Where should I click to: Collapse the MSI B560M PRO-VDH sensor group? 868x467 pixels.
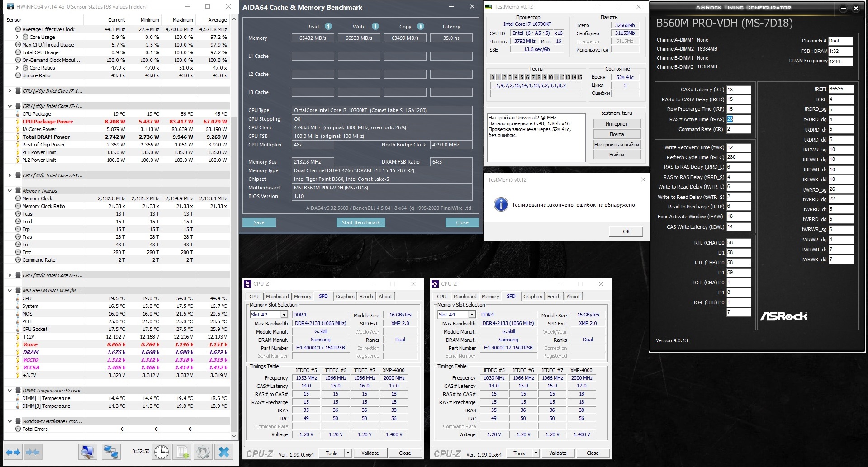click(10, 291)
